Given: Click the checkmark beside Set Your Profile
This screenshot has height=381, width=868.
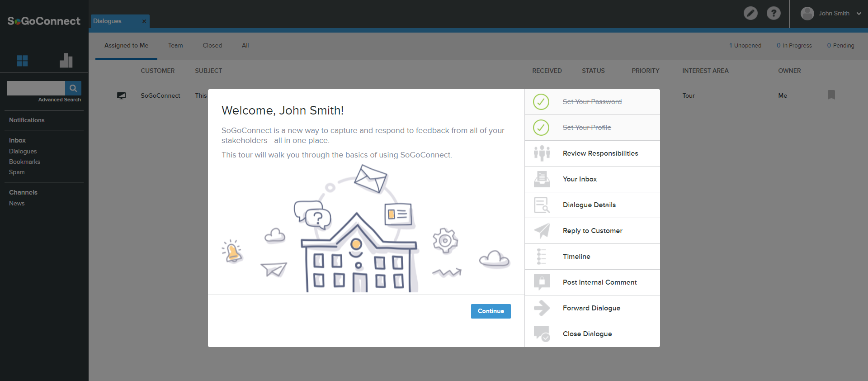Looking at the screenshot, I should click(x=541, y=128).
